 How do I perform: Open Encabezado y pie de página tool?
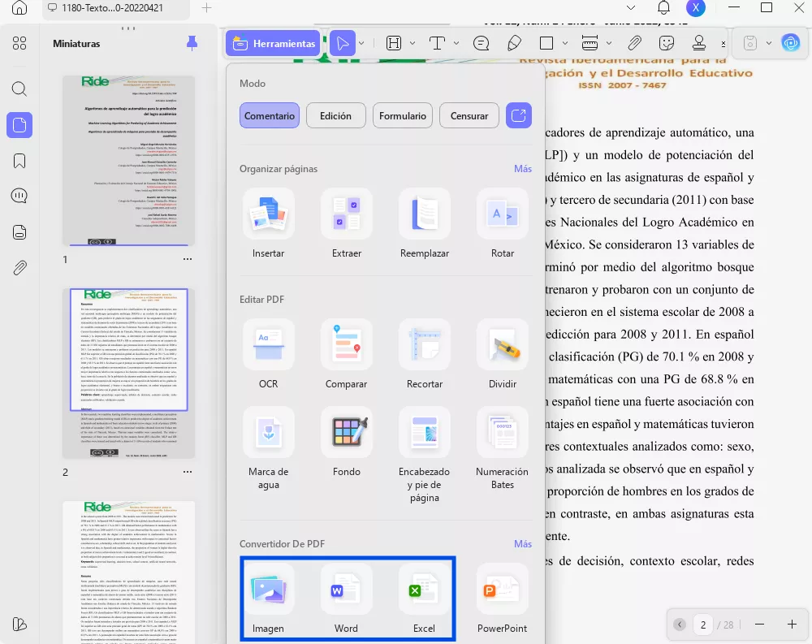point(425,455)
